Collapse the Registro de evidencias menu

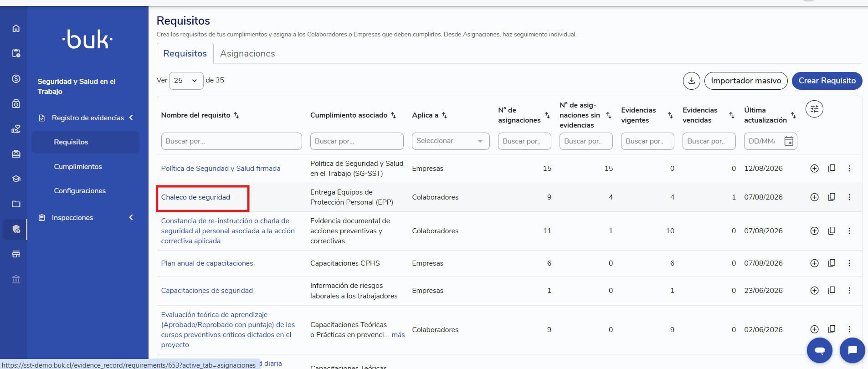tap(131, 118)
